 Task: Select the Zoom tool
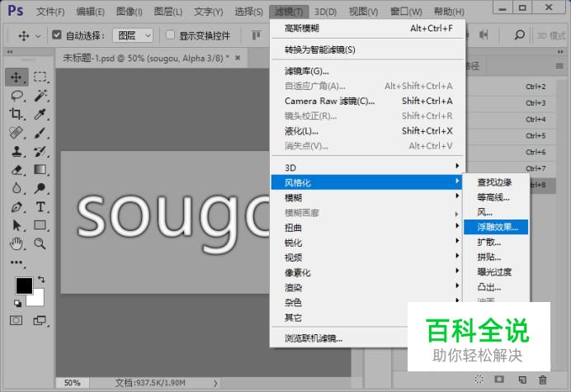(40, 243)
